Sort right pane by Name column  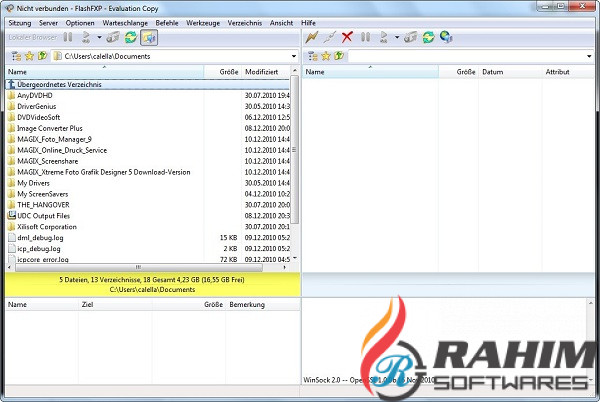click(370, 72)
